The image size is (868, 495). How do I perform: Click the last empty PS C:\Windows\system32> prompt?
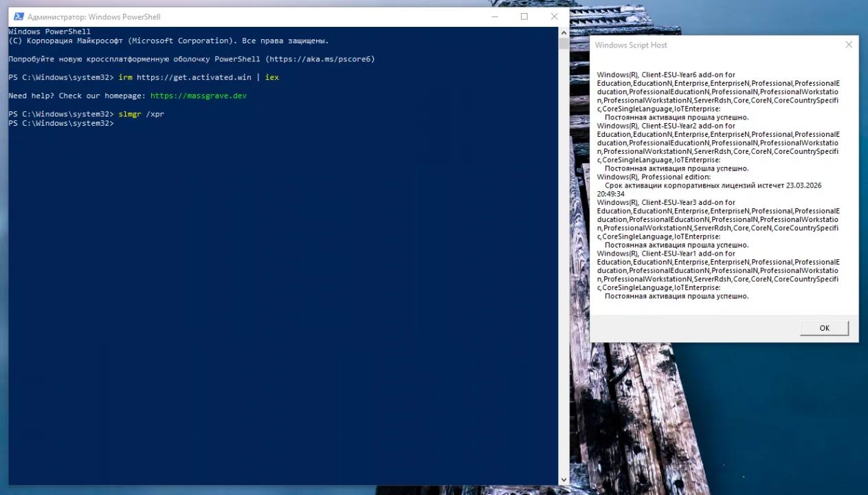click(x=61, y=123)
